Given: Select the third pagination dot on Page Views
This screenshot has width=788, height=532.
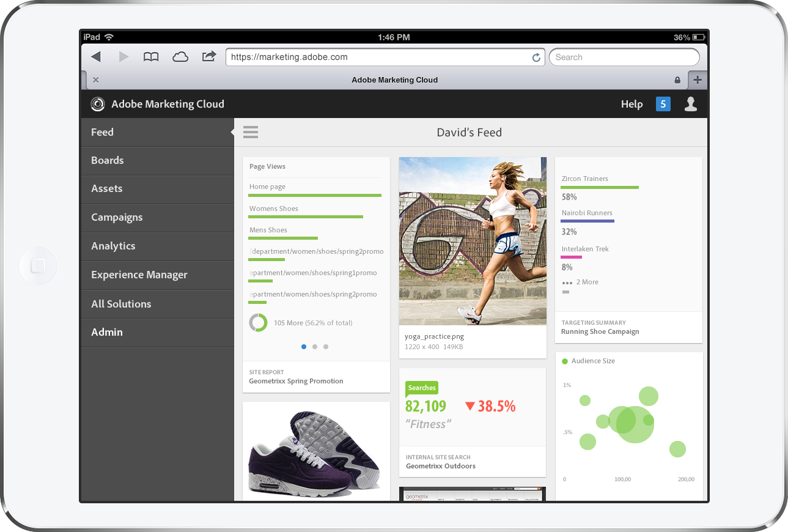Looking at the screenshot, I should pyautogui.click(x=326, y=346).
